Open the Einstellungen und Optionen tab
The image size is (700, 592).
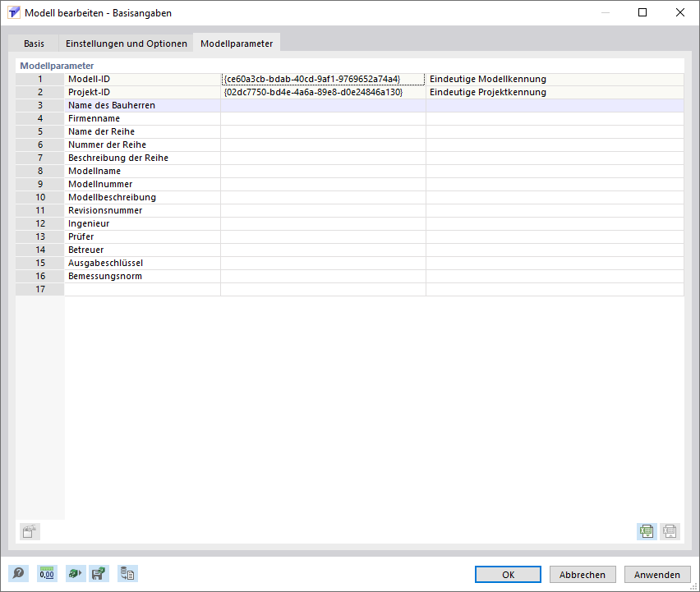tap(126, 44)
